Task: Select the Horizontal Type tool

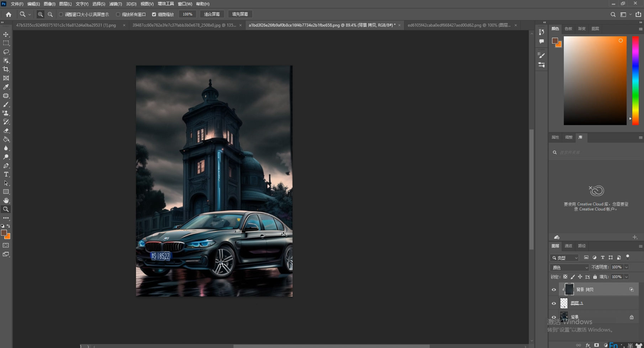Action: [6, 174]
